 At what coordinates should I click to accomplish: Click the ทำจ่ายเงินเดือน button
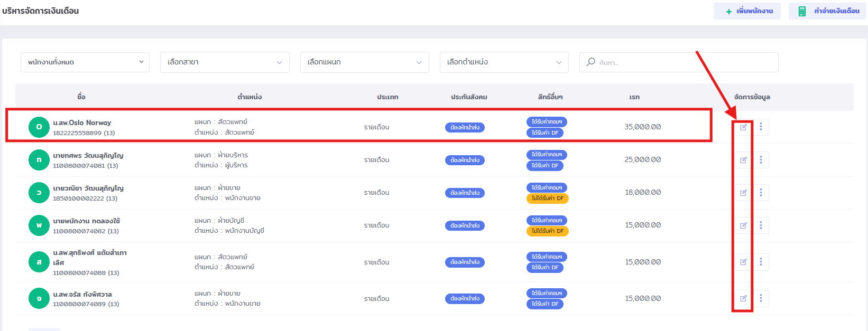coord(827,11)
